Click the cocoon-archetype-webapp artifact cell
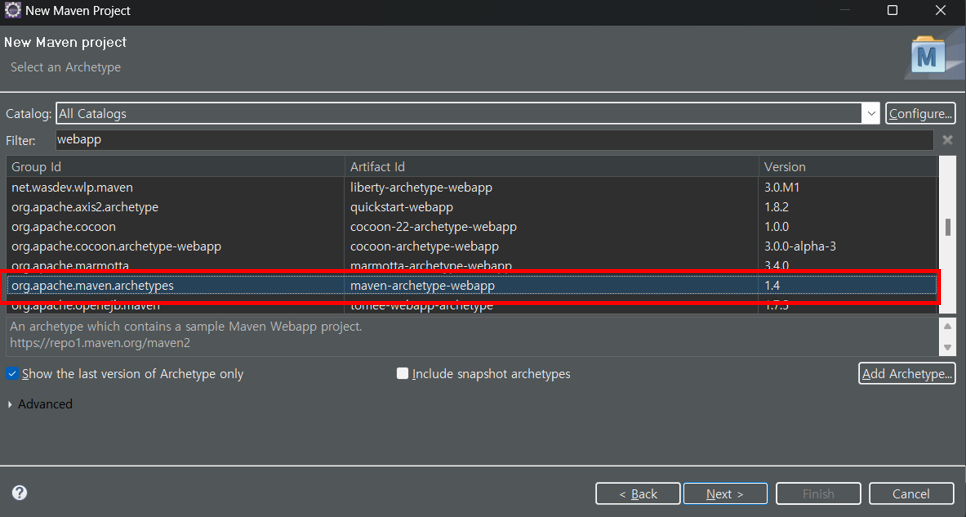The width and height of the screenshot is (966, 517). click(x=424, y=246)
